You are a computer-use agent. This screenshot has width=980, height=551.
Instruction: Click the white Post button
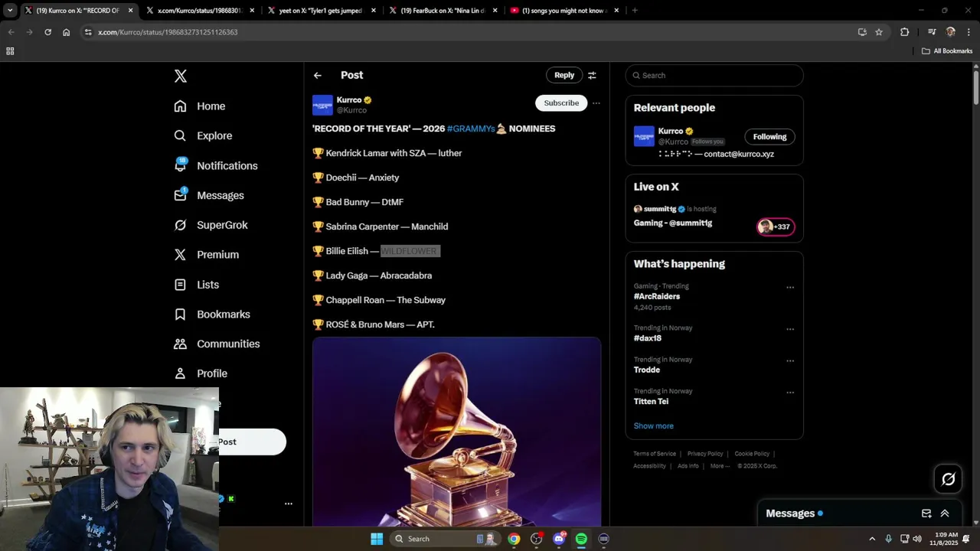pyautogui.click(x=251, y=442)
